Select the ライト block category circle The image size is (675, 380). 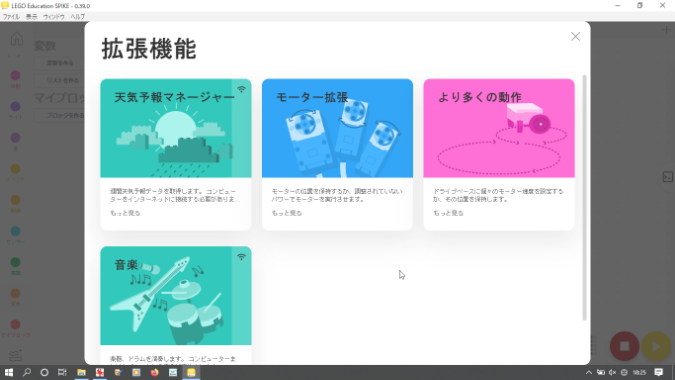click(x=15, y=106)
